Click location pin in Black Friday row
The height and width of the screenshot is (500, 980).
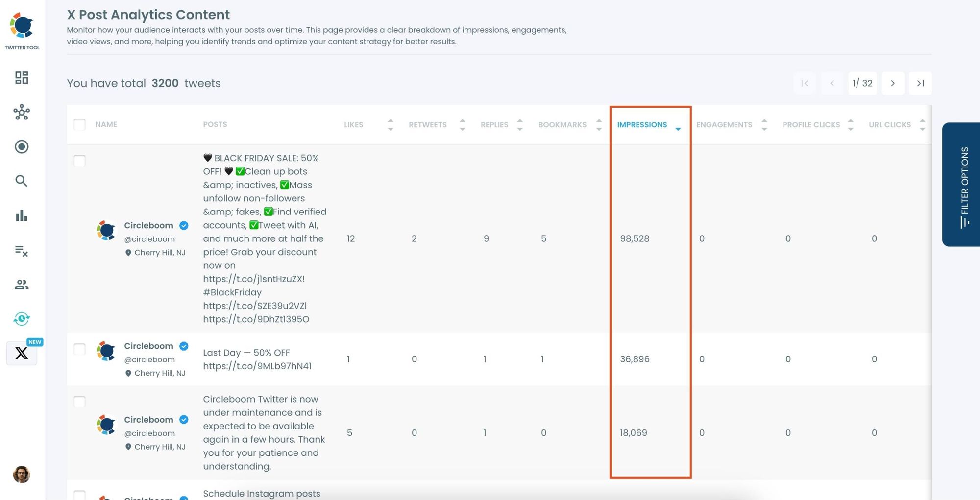click(128, 253)
